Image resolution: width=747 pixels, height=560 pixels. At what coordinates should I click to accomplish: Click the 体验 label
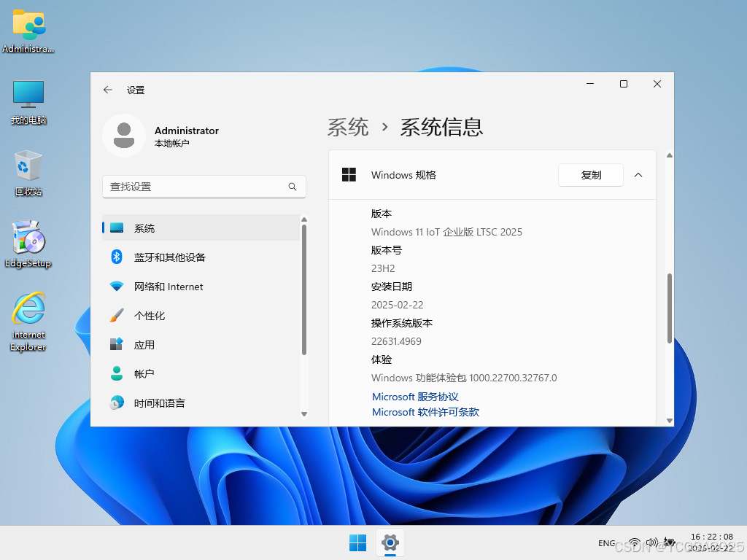[382, 359]
